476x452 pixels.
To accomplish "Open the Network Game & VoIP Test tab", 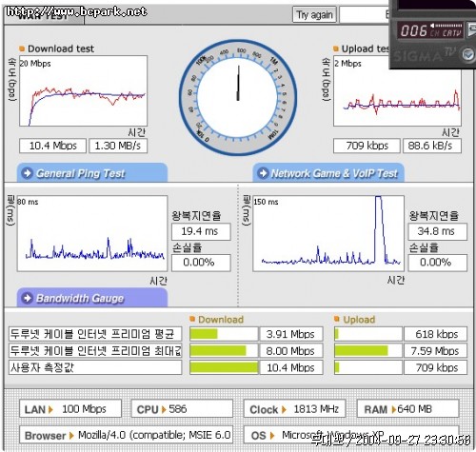I will (328, 173).
